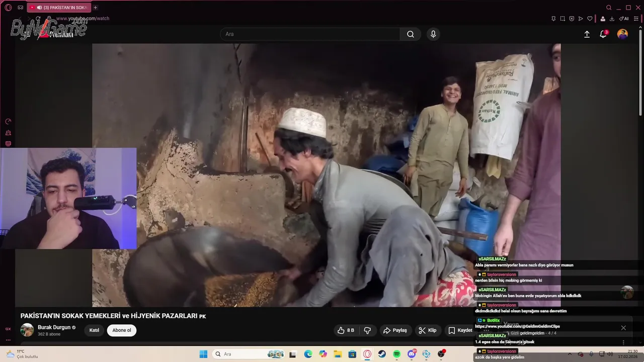Click the YouTube Ara search field

[x=310, y=34]
